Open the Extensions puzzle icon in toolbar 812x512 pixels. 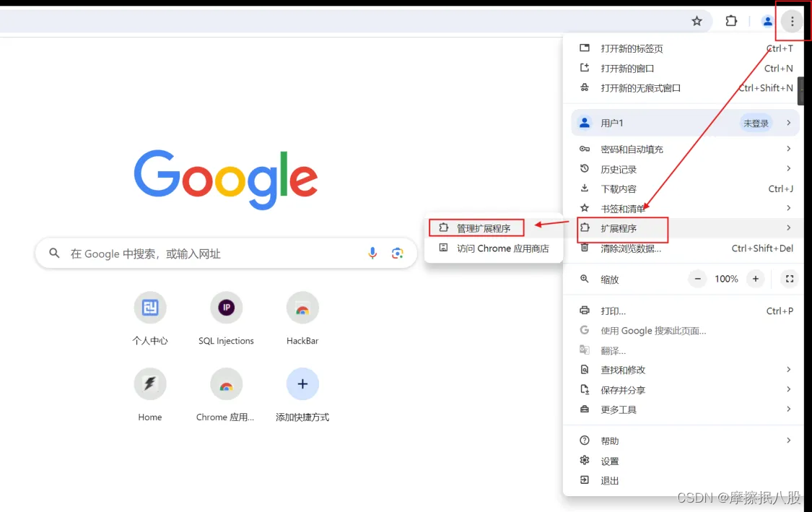pos(730,21)
